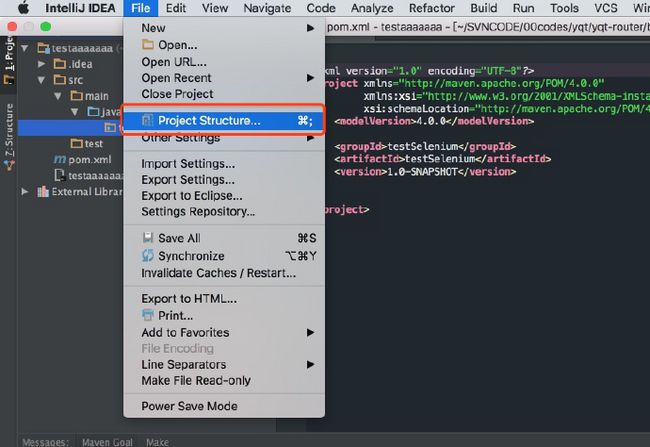Collapse the main folder arrow
Screen dimensions: 650x447
(58, 96)
